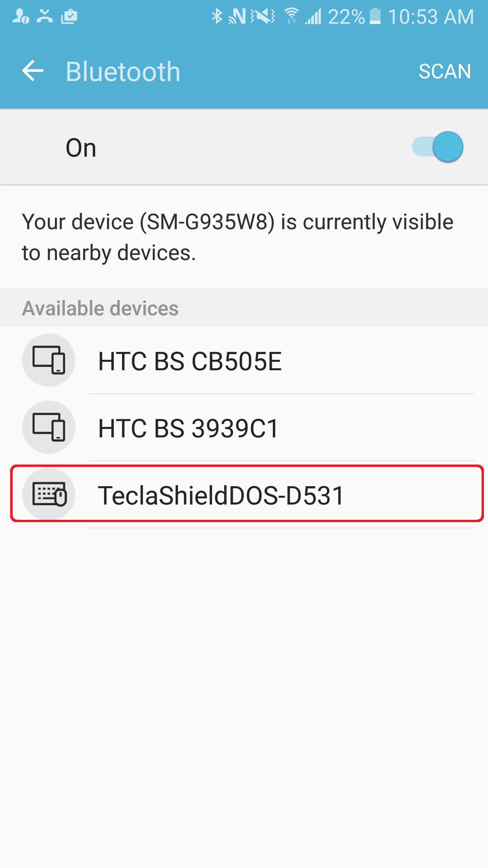Screen dimensions: 488x868
Task: Tap the briefcase checkmark notification icon
Action: (69, 16)
